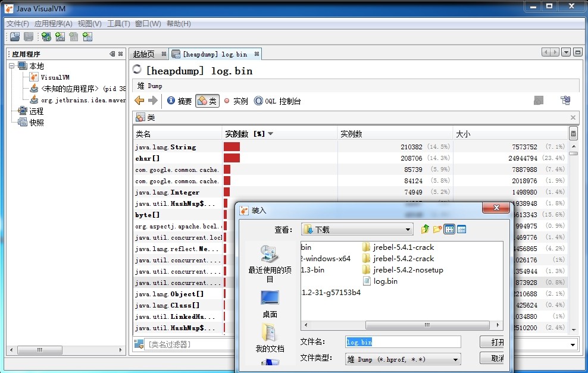Select the log.bin file in the dialog
Image resolution: width=588 pixels, height=373 pixels.
point(380,281)
